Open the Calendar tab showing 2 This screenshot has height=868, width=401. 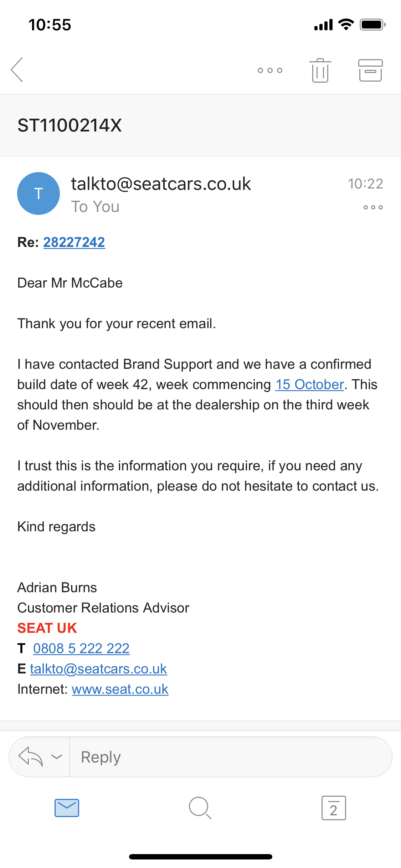pos(334,807)
